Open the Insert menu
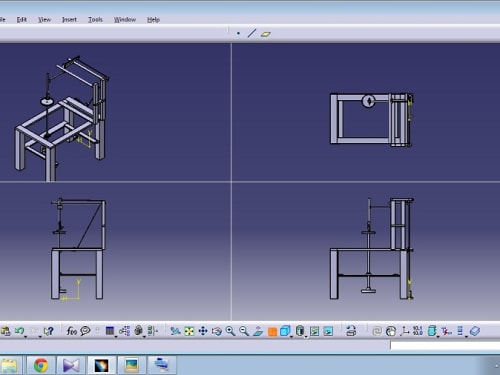The height and width of the screenshot is (375, 500). point(69,20)
